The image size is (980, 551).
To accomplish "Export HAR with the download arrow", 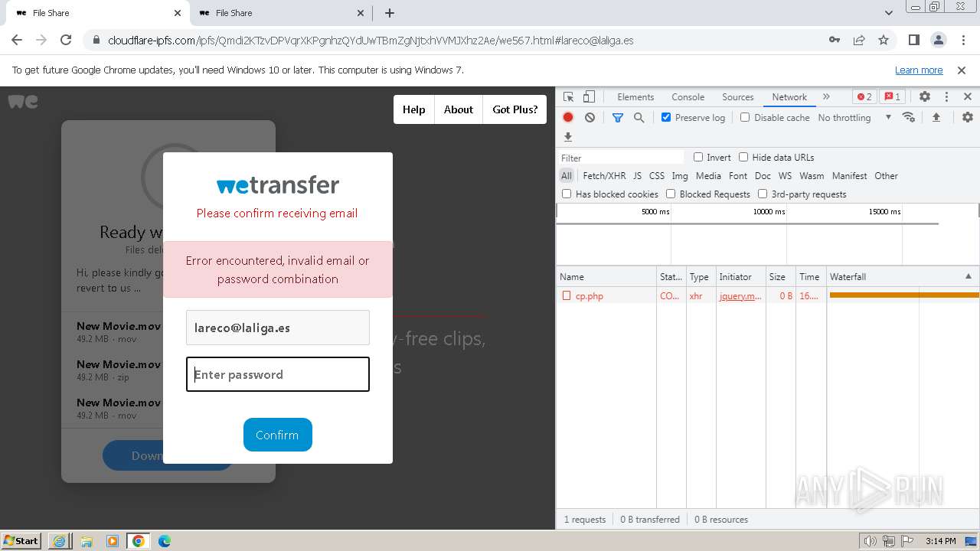I will pyautogui.click(x=568, y=137).
